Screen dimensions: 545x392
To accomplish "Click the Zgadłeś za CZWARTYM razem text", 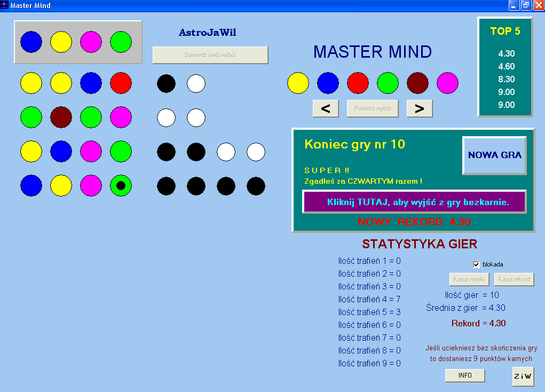I will [363, 181].
